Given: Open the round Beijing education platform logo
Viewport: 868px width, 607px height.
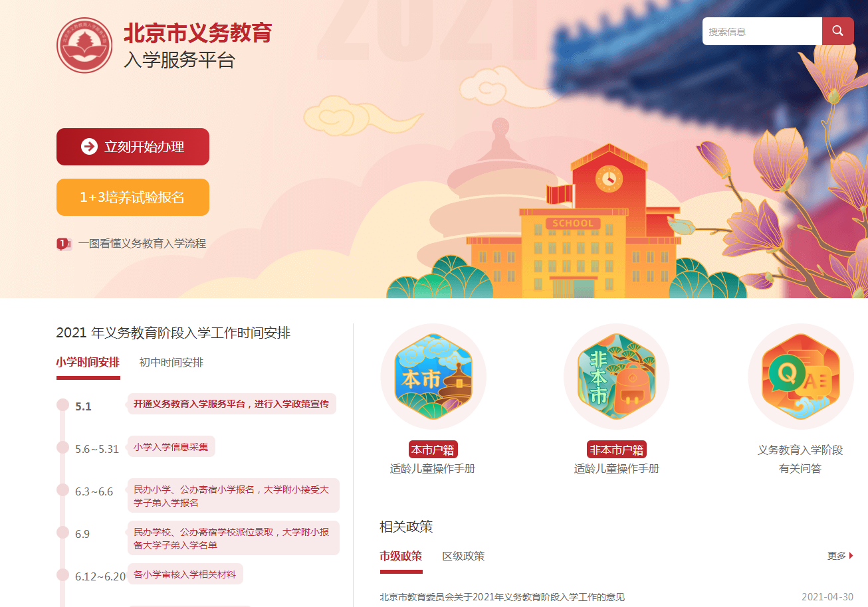Looking at the screenshot, I should coord(84,45).
